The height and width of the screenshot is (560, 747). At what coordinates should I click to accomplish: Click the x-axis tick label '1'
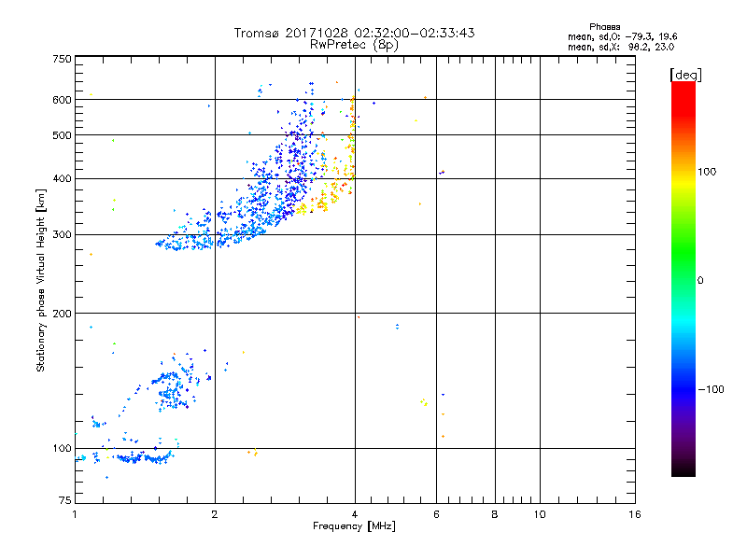[x=75, y=514]
